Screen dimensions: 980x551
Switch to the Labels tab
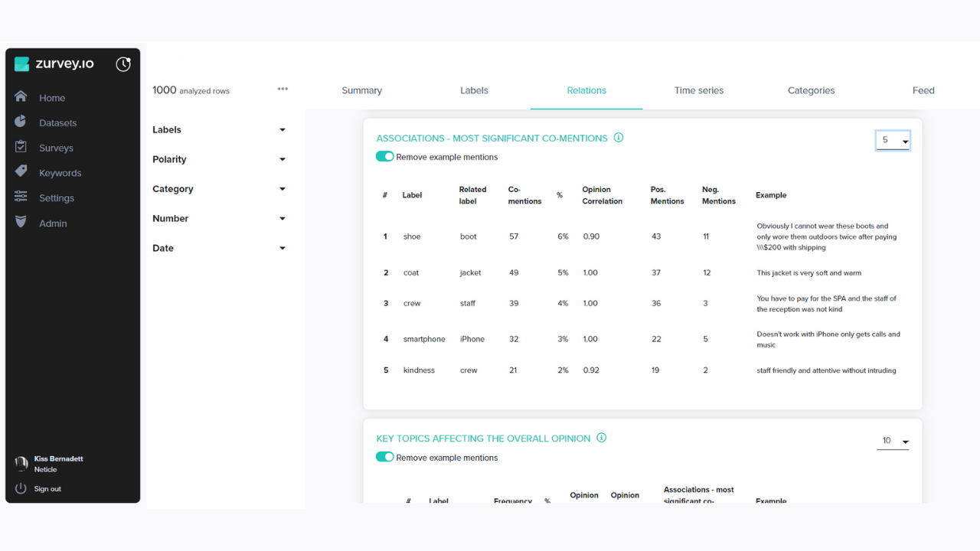[x=474, y=90]
